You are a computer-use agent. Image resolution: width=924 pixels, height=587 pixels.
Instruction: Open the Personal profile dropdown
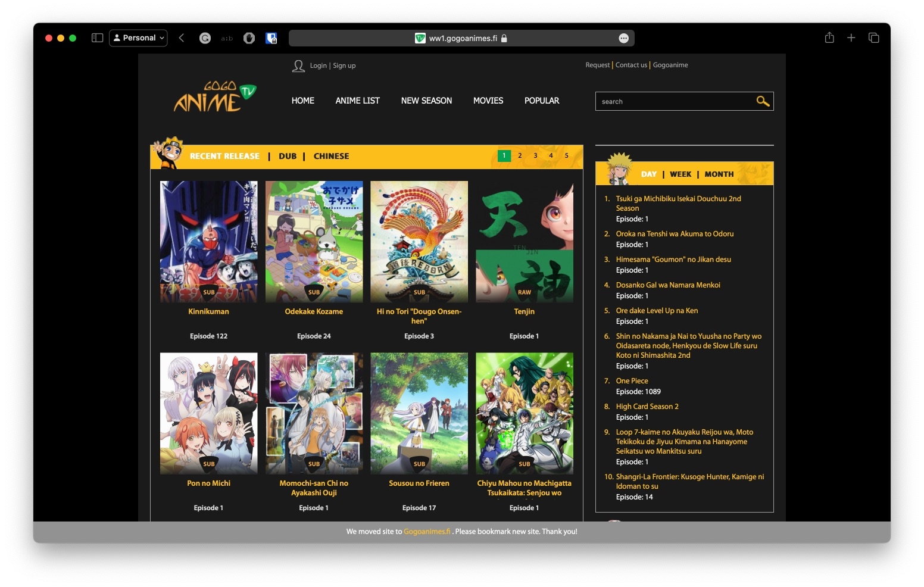138,38
